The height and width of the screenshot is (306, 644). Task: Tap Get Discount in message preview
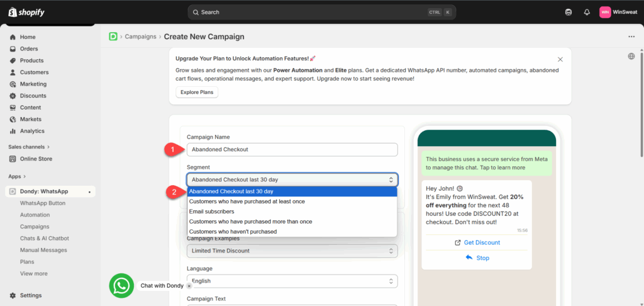[477, 242]
